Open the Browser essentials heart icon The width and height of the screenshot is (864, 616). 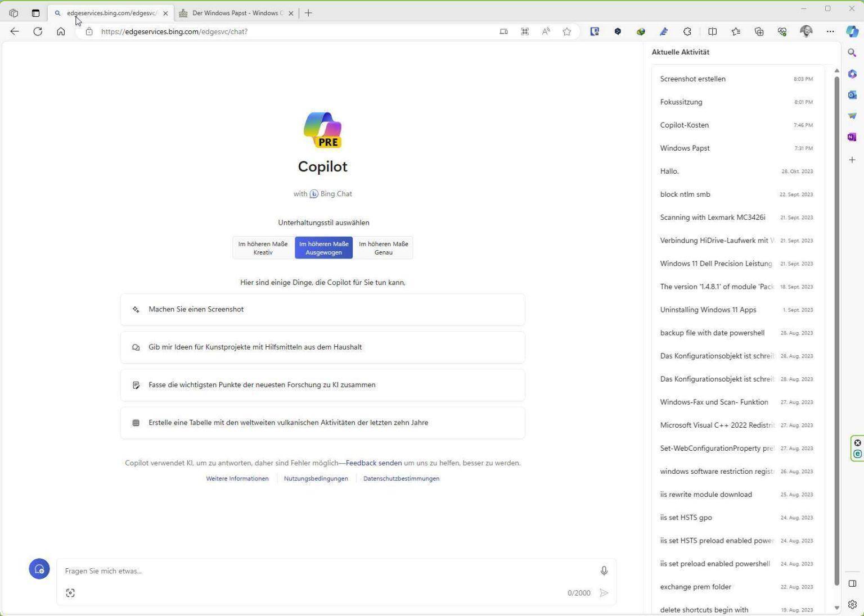coord(782,31)
